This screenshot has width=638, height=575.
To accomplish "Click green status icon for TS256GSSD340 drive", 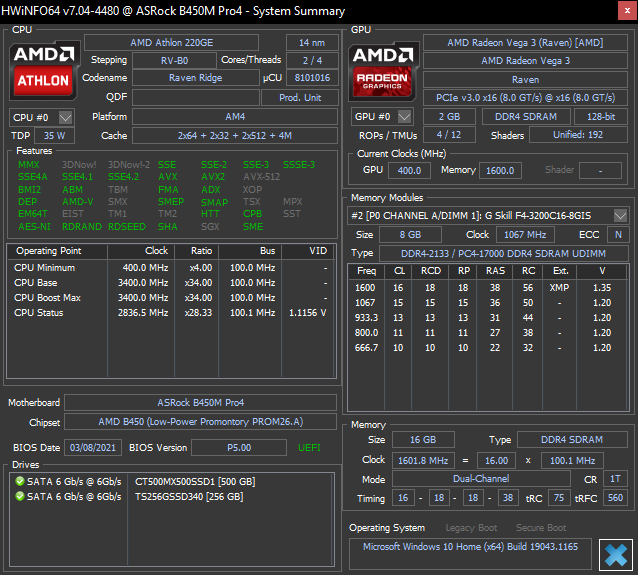I will 19,495.
